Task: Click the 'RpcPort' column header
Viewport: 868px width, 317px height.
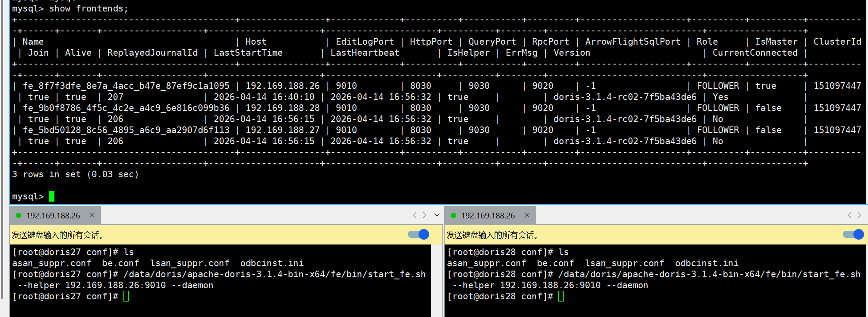Action: 551,42
